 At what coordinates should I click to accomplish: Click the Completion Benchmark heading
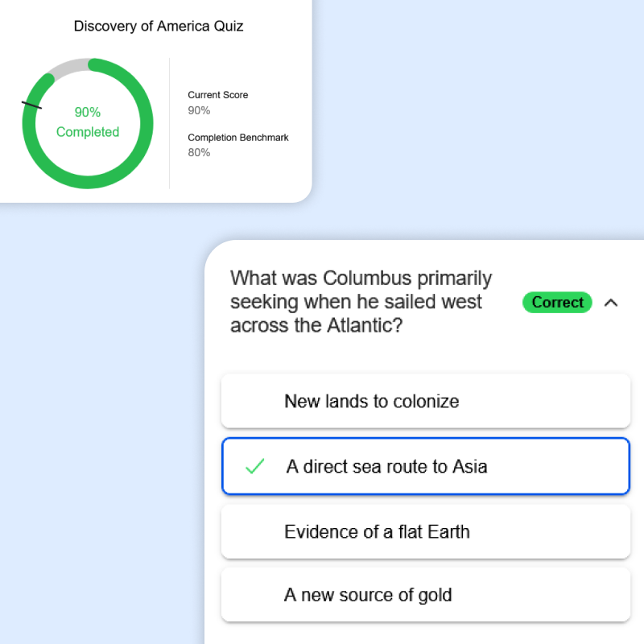coord(237,138)
